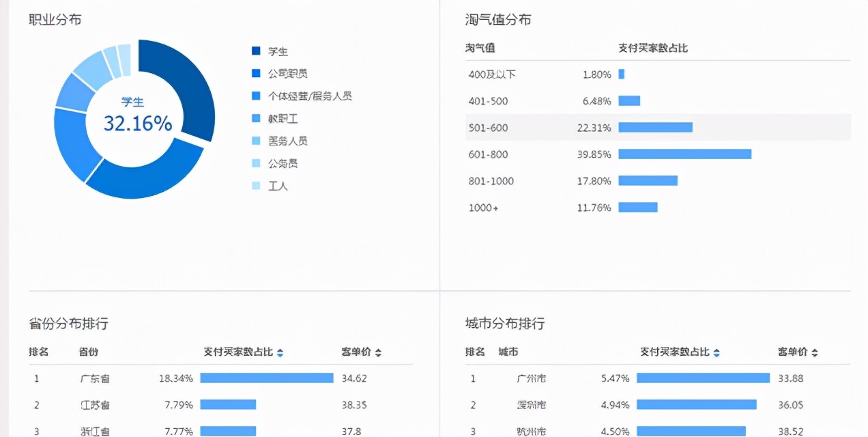Screen dimensions: 868x437
Task: Open the 广州市 city row
Action: tap(658, 378)
